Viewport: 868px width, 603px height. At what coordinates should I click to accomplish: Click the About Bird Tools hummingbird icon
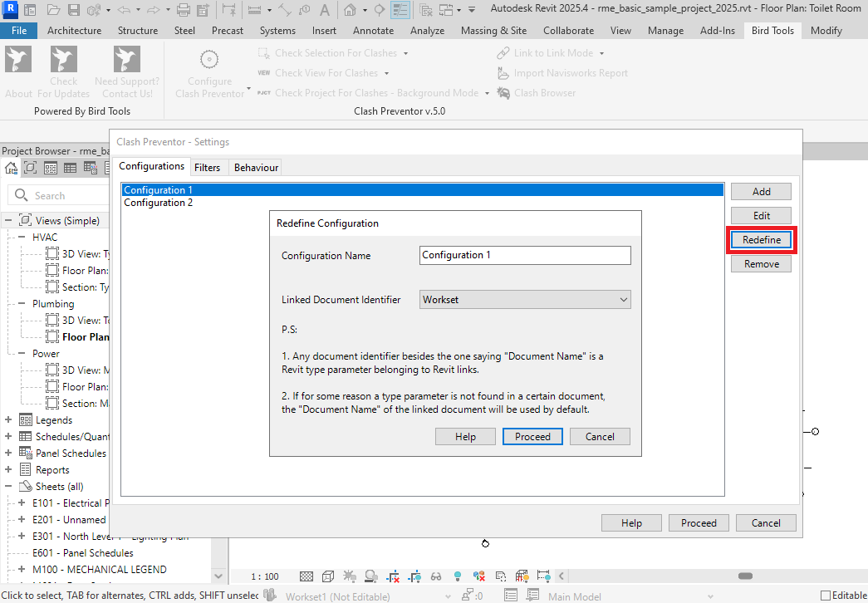[x=18, y=59]
